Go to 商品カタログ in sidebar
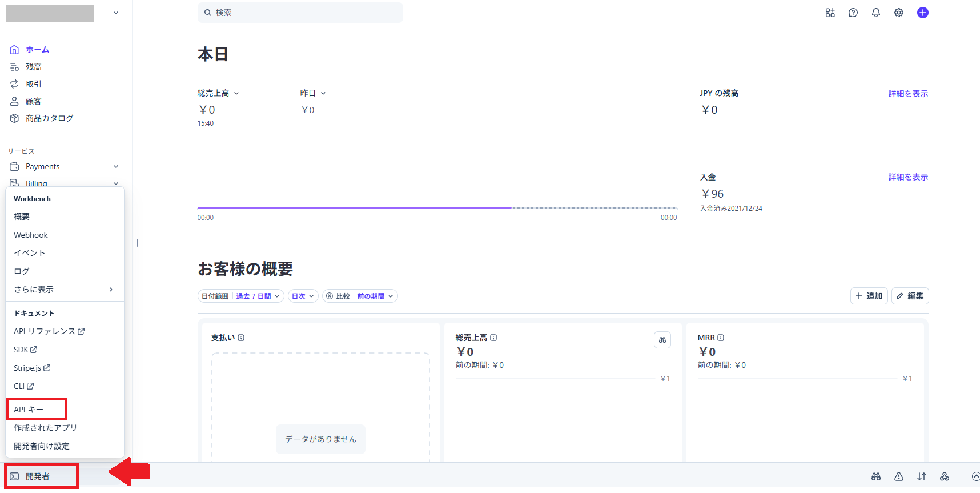 coord(50,118)
